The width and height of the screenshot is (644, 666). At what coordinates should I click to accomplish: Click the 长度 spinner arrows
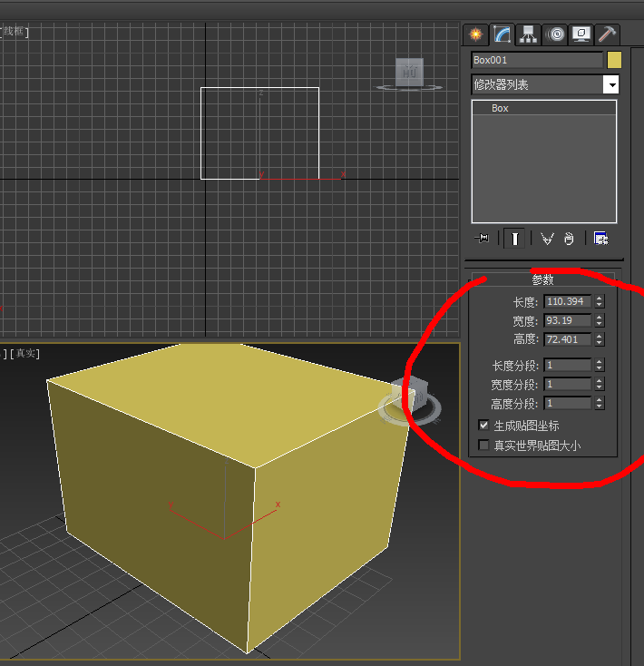599,301
